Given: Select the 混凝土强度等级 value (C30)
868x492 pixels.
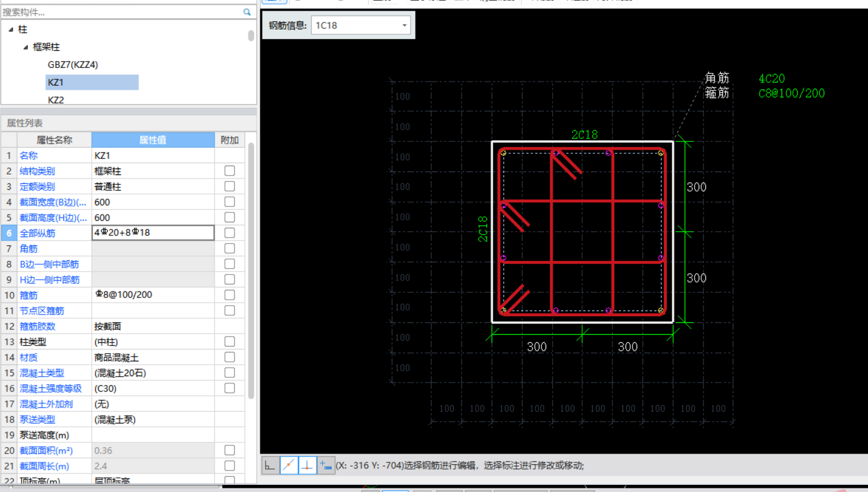Looking at the screenshot, I should [153, 388].
